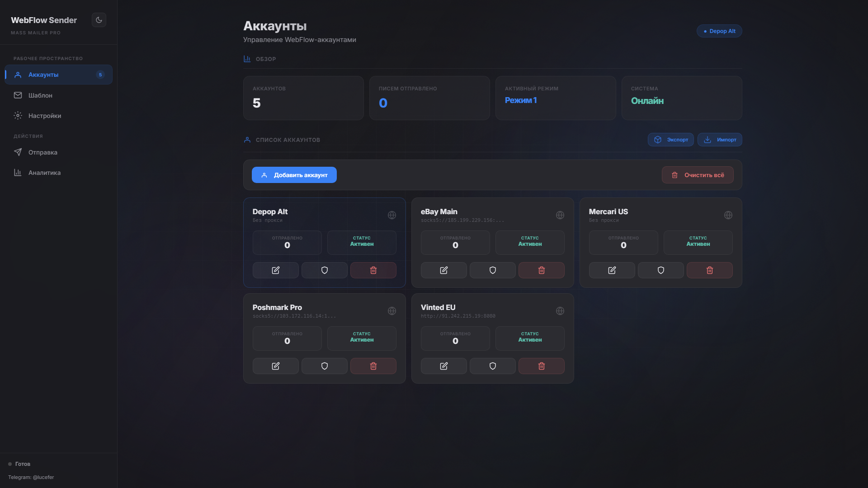Image resolution: width=868 pixels, height=488 pixels.
Task: Open Настройки in the sidebar
Action: click(x=44, y=116)
